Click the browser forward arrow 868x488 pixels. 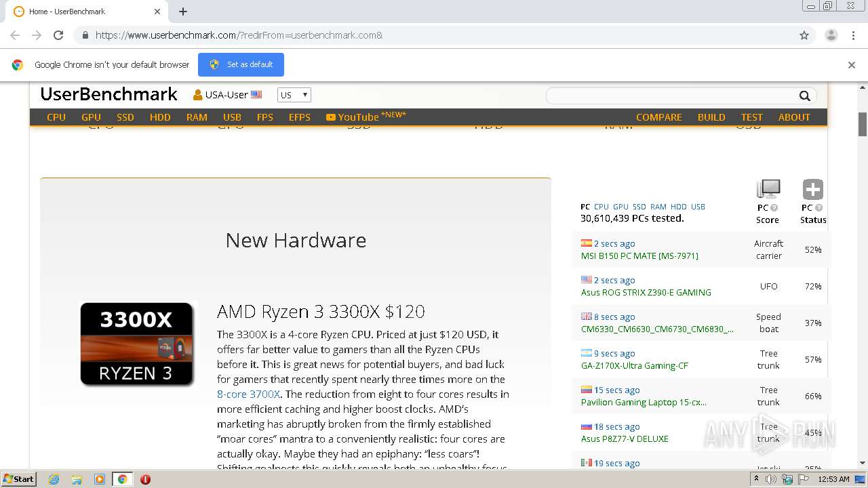pos(37,35)
